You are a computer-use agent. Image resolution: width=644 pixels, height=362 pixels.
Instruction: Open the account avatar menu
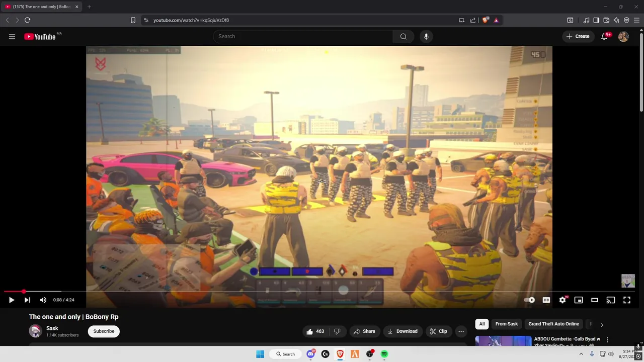click(x=623, y=36)
